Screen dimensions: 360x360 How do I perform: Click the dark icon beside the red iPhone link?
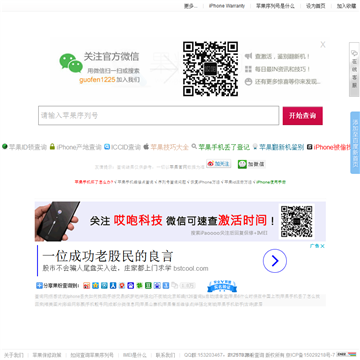[x=310, y=147]
